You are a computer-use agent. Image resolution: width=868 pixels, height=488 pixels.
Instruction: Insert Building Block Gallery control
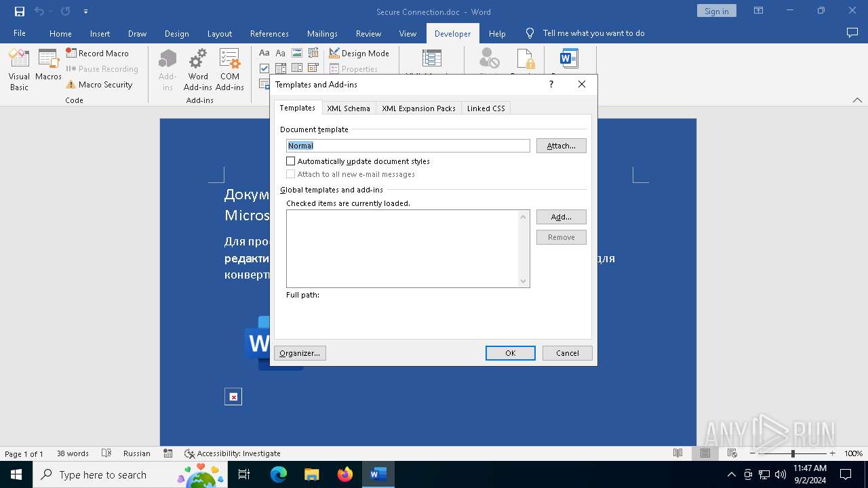(x=313, y=53)
